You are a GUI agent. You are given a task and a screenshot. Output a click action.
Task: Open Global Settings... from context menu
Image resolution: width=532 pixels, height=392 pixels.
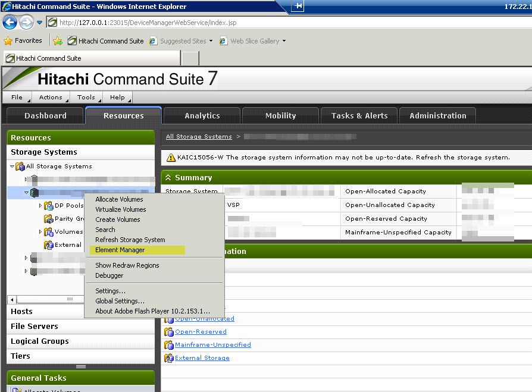120,301
